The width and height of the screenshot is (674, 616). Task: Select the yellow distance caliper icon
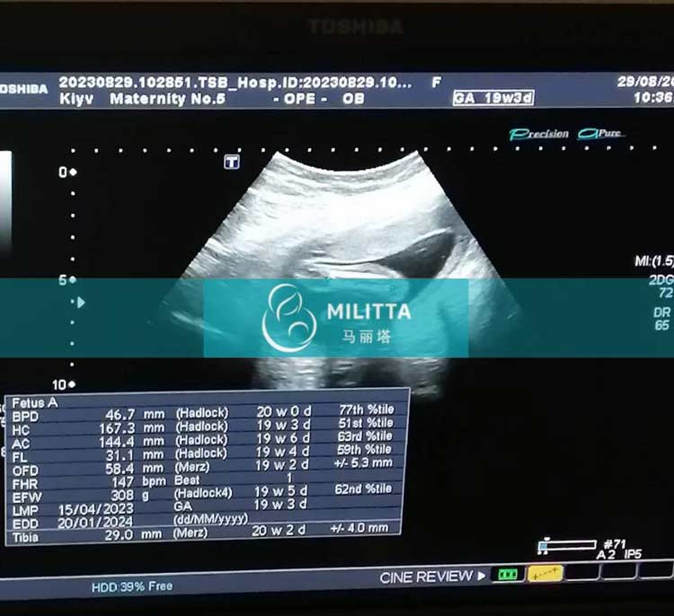click(x=545, y=574)
